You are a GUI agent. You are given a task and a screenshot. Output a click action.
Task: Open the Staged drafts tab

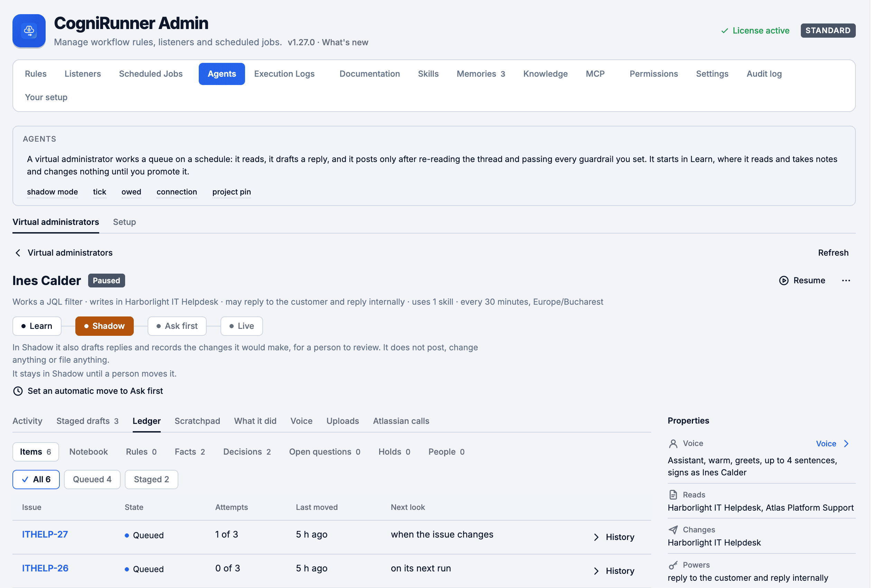point(87,421)
